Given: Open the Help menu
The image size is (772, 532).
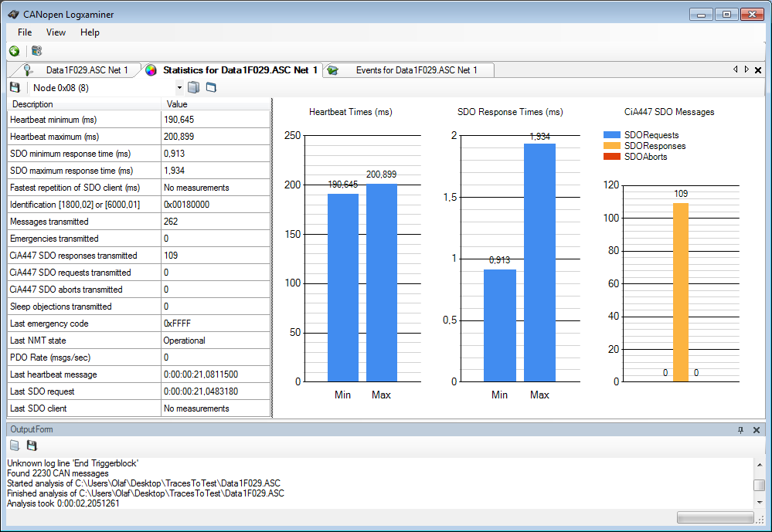Looking at the screenshot, I should coord(90,32).
